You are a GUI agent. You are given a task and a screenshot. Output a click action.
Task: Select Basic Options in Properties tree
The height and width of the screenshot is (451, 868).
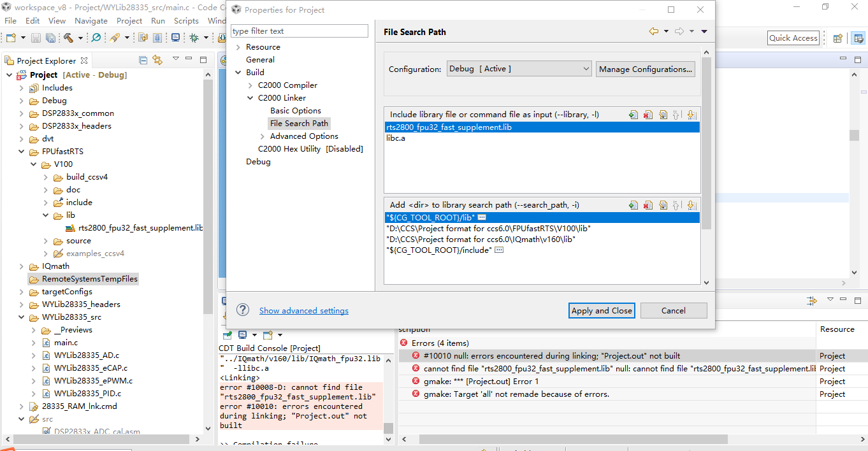(x=296, y=111)
